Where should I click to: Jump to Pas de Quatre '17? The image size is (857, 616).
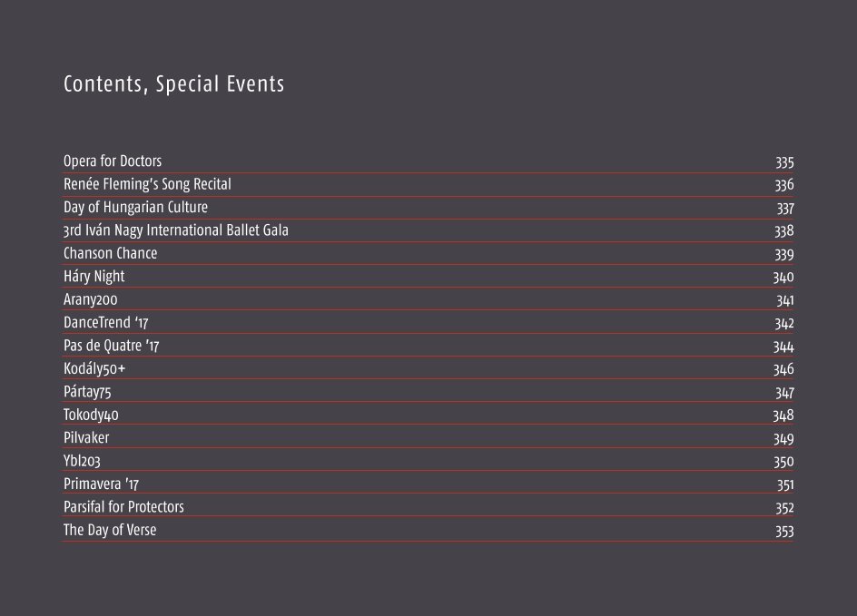click(x=112, y=346)
